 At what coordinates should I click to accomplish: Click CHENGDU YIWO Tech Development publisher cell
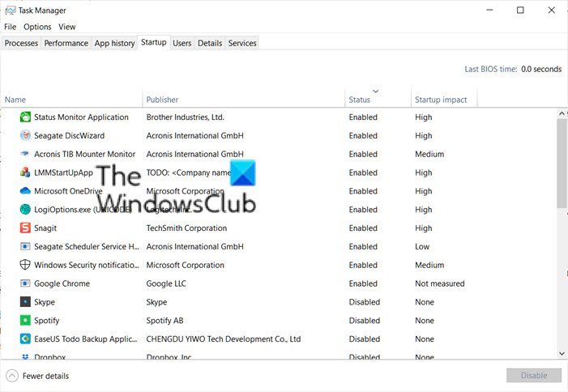coord(224,339)
